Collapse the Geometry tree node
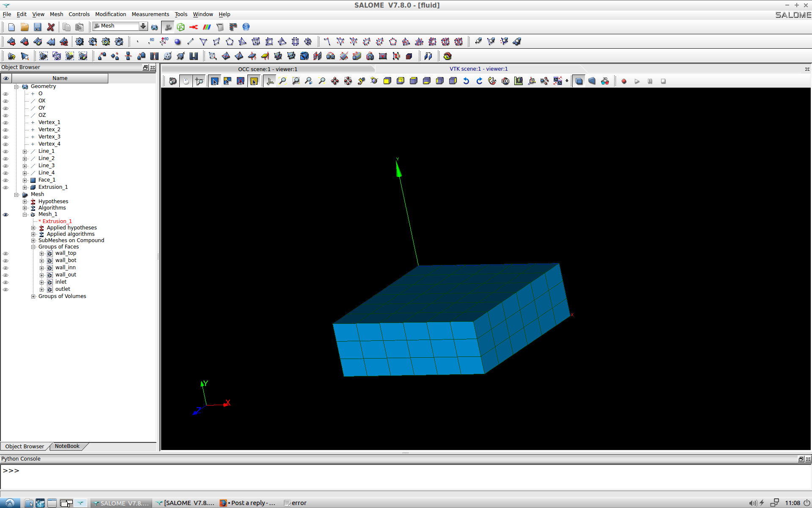 pos(16,87)
